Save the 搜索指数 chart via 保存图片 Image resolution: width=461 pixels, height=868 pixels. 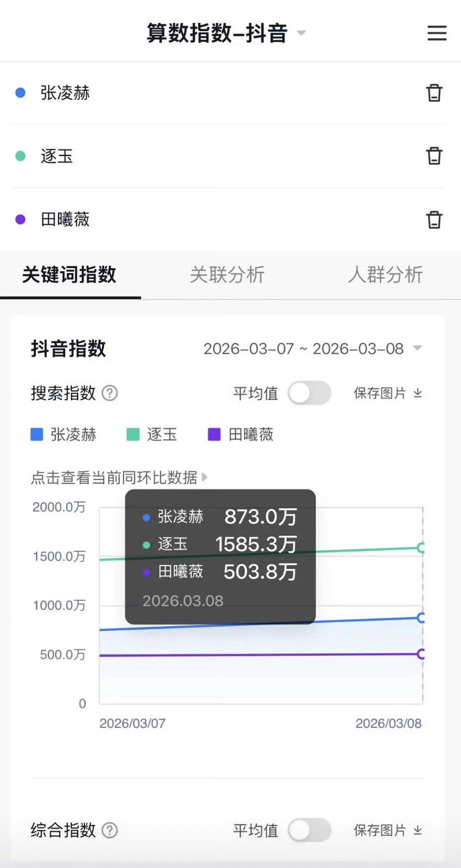(388, 393)
